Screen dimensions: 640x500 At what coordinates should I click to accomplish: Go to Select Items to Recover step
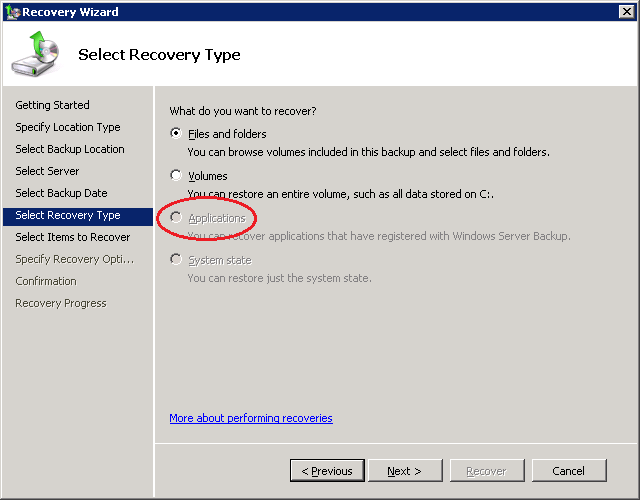pos(72,237)
